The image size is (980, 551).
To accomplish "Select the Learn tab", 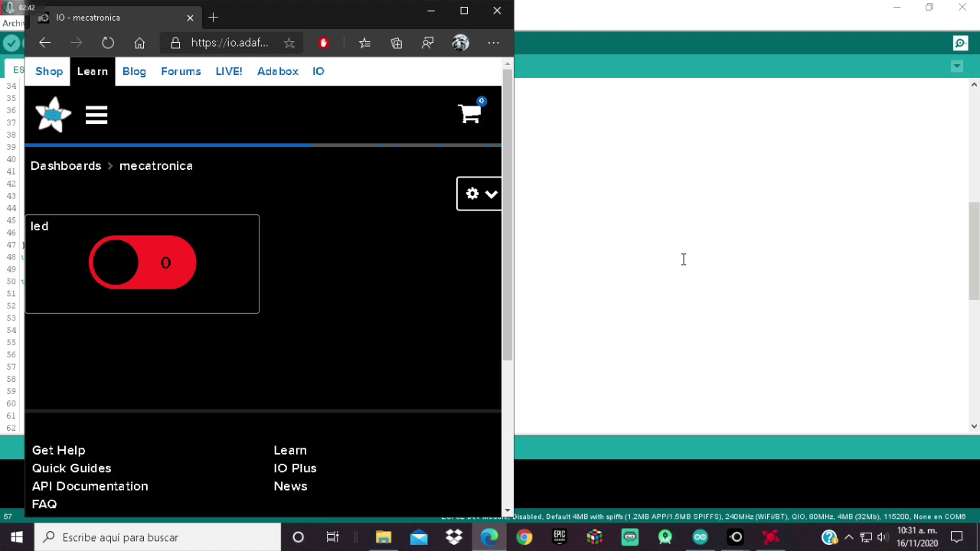I will (x=93, y=71).
